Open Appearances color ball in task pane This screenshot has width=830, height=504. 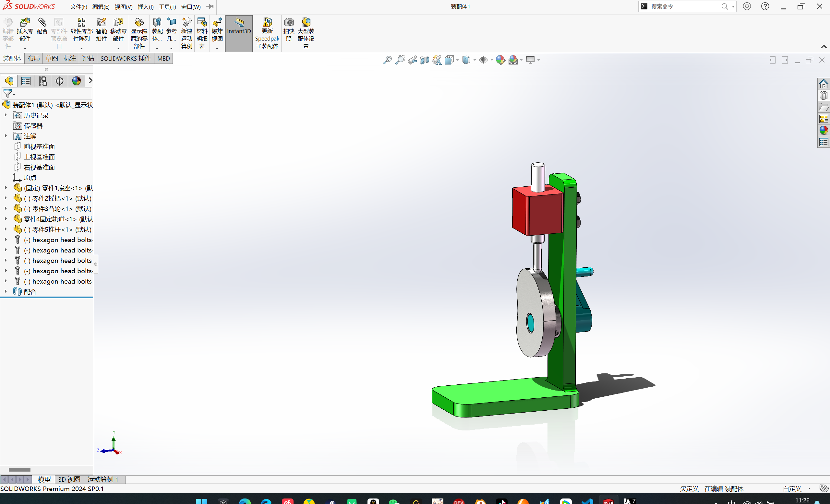point(824,130)
